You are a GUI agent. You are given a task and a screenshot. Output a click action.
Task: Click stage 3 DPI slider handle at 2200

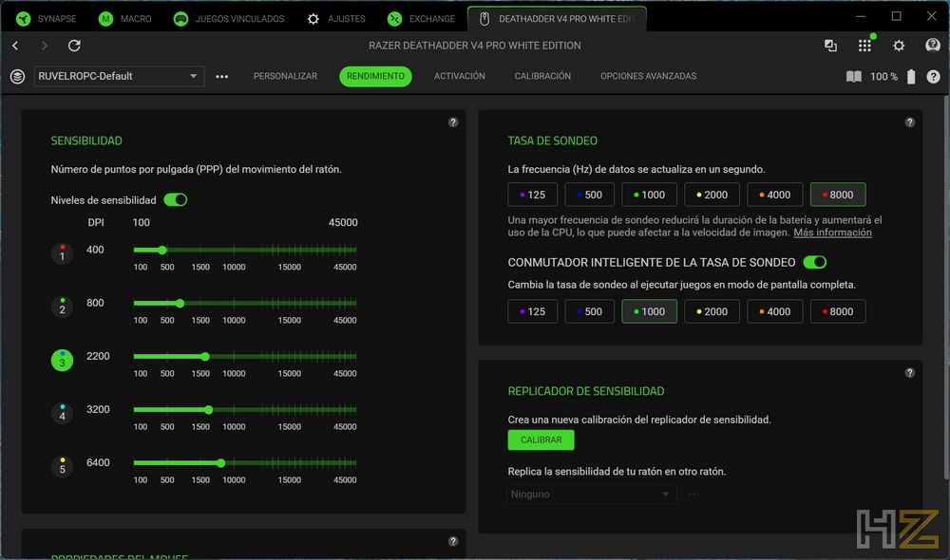tap(205, 357)
